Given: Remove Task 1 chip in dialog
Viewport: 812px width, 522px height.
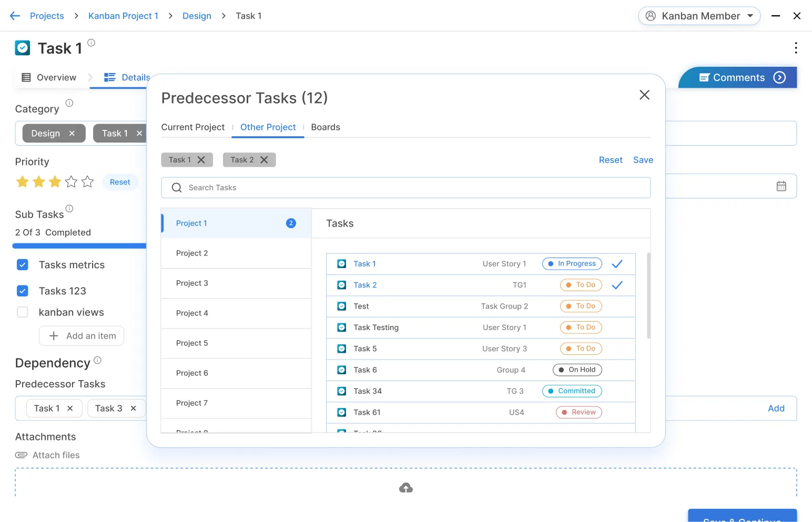Looking at the screenshot, I should [201, 160].
